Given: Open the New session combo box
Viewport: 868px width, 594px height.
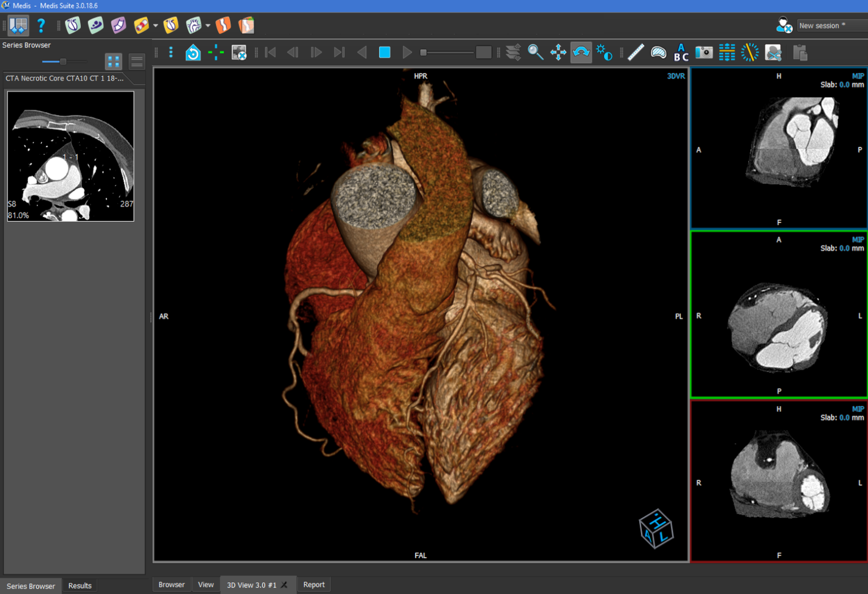Looking at the screenshot, I should coord(831,25).
